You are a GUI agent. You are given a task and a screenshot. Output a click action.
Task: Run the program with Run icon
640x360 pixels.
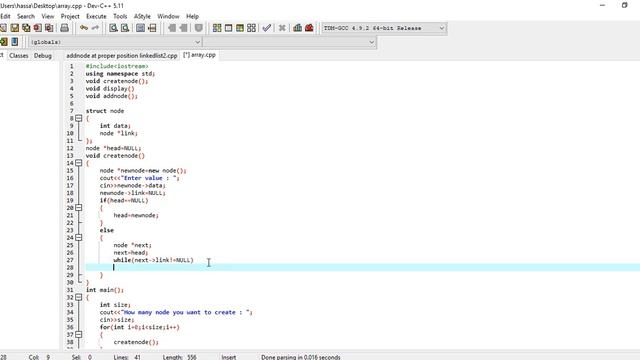(229, 28)
